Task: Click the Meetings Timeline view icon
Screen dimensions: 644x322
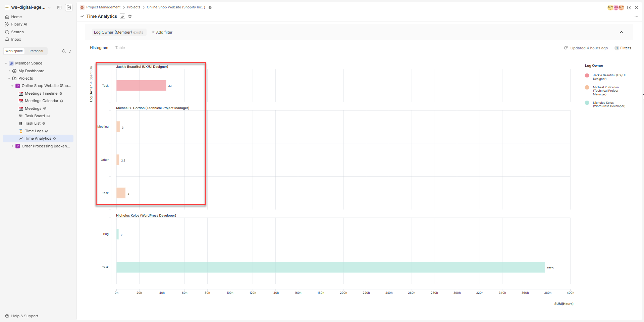Action: click(x=21, y=93)
